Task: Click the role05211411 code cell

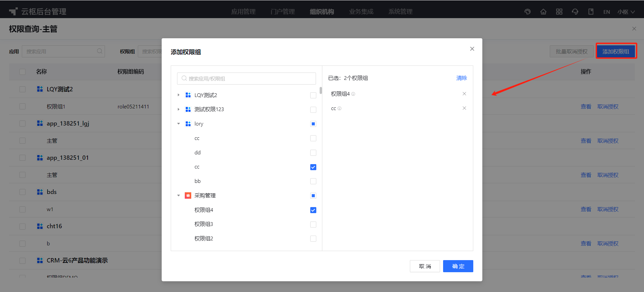Action: 133,106
